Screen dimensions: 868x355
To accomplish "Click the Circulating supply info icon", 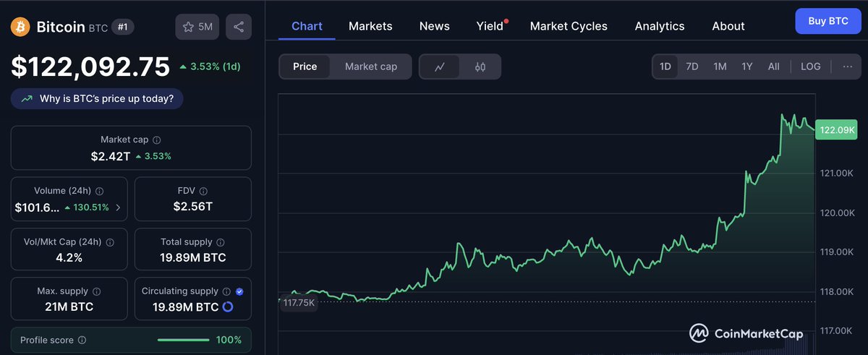I will [226, 291].
